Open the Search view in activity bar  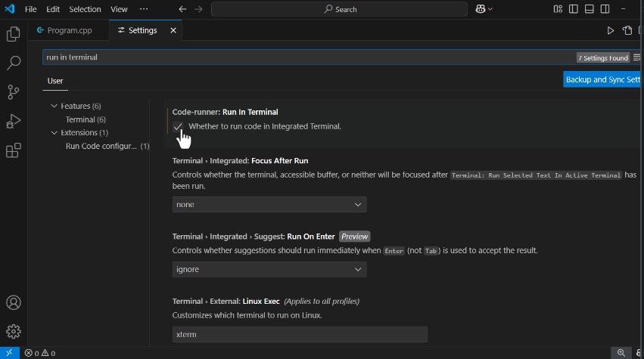coord(13,63)
